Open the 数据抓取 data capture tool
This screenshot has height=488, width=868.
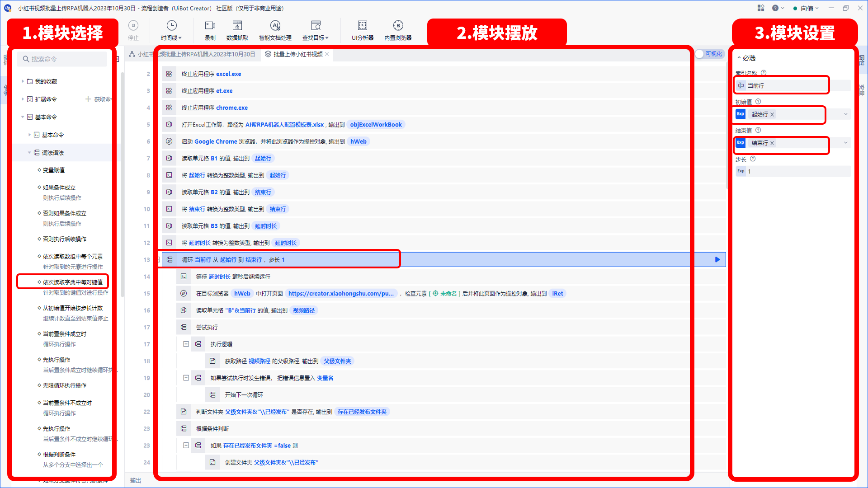[x=237, y=30]
